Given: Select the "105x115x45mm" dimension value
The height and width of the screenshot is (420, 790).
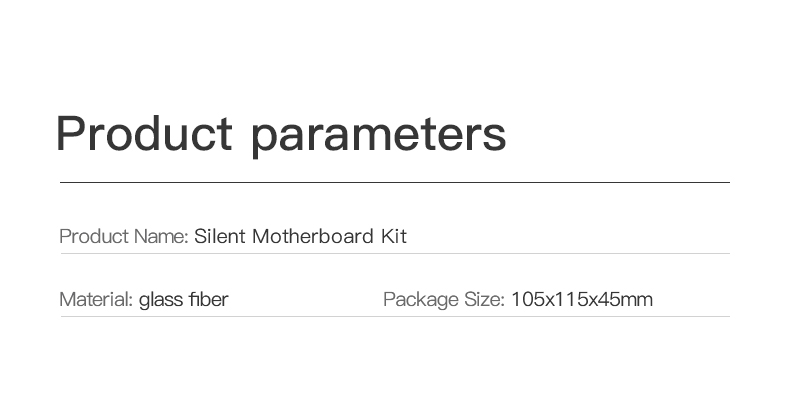Looking at the screenshot, I should [582, 300].
